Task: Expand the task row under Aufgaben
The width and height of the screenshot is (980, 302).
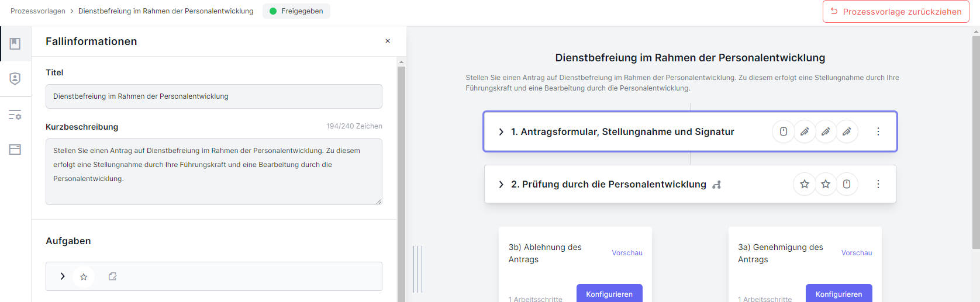Action: (x=63, y=276)
